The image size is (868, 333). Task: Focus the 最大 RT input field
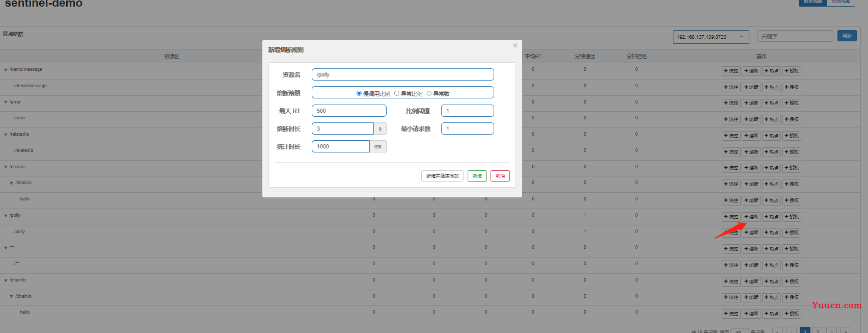(x=349, y=111)
